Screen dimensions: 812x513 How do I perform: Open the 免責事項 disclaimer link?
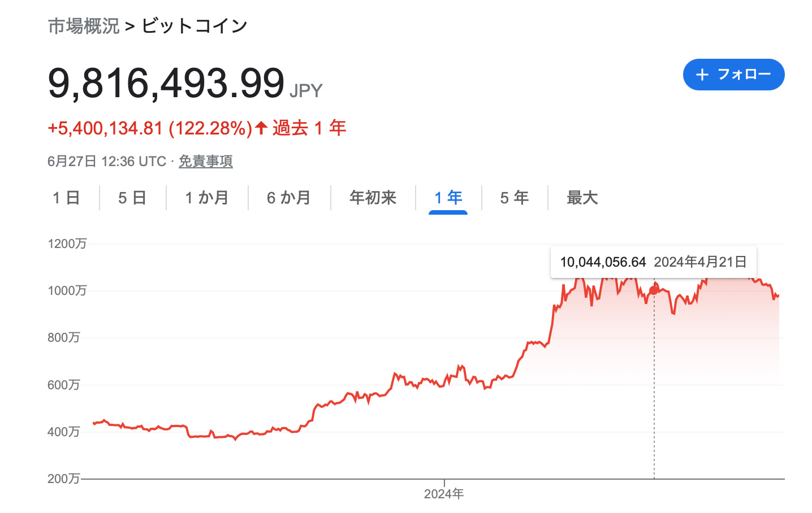[205, 162]
